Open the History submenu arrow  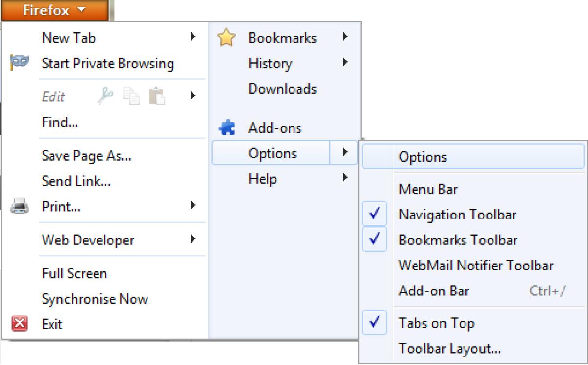345,62
